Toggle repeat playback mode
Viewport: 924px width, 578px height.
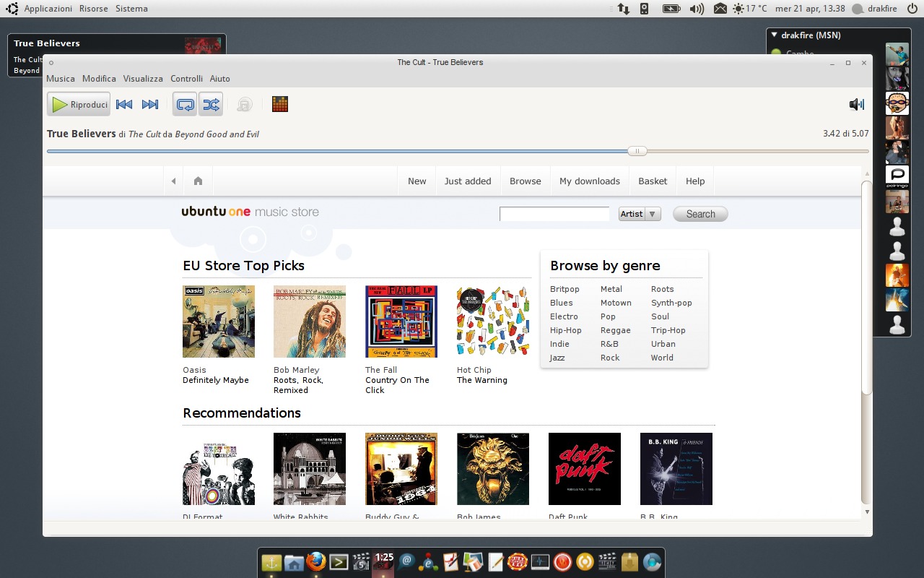[185, 105]
